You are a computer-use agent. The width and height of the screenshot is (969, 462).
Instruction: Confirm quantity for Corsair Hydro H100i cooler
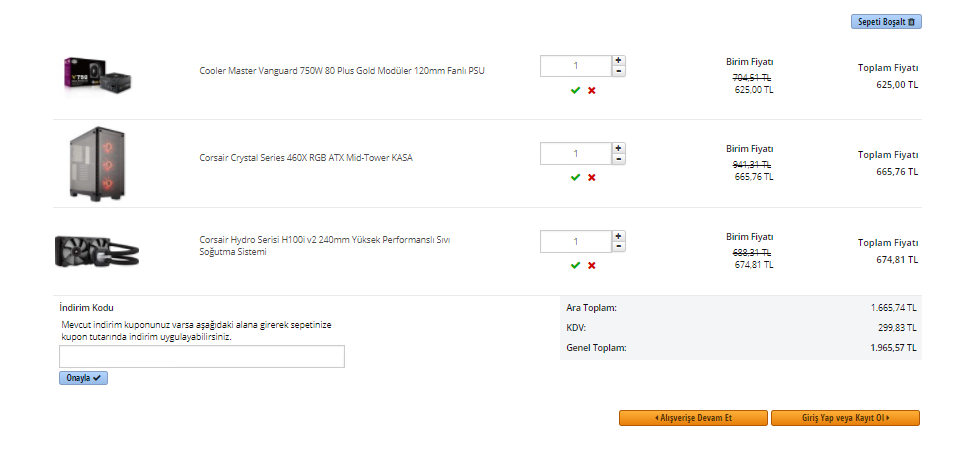coord(575,265)
